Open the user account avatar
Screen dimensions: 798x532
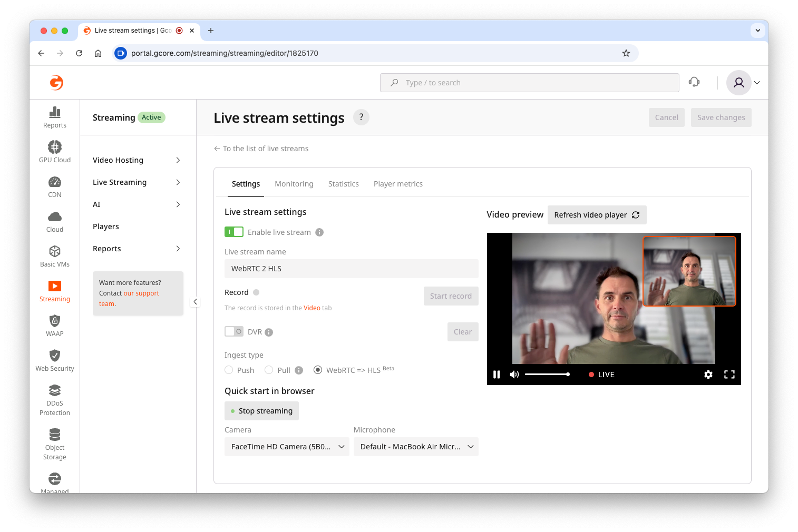739,83
